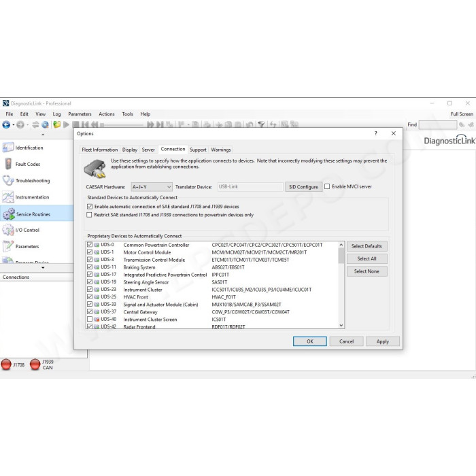Click OK in the Options dialog
Screen dimensions: 476x476
click(309, 341)
